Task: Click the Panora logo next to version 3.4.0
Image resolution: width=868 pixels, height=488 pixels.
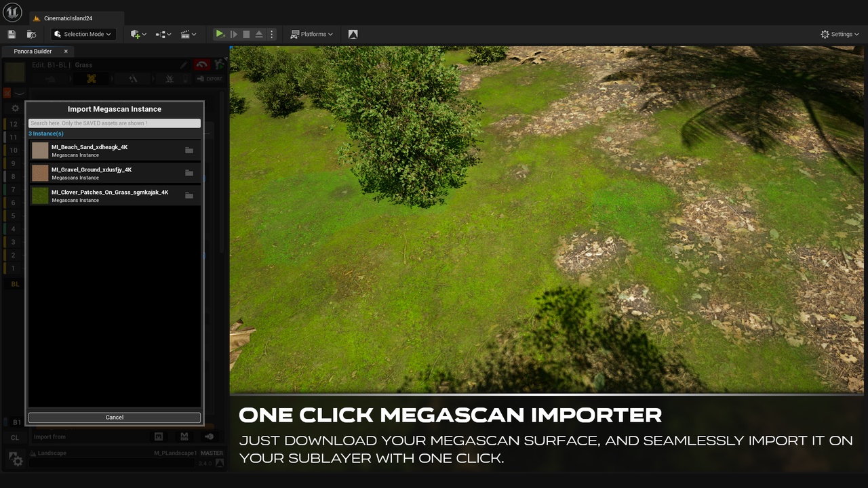Action: pyautogui.click(x=218, y=464)
